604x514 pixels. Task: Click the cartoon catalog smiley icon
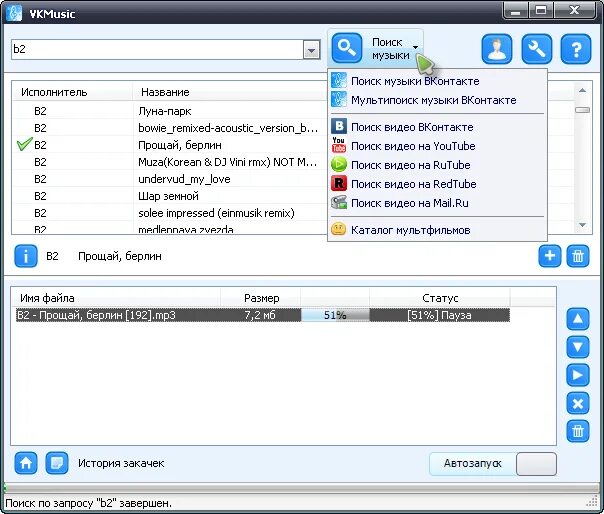point(339,230)
